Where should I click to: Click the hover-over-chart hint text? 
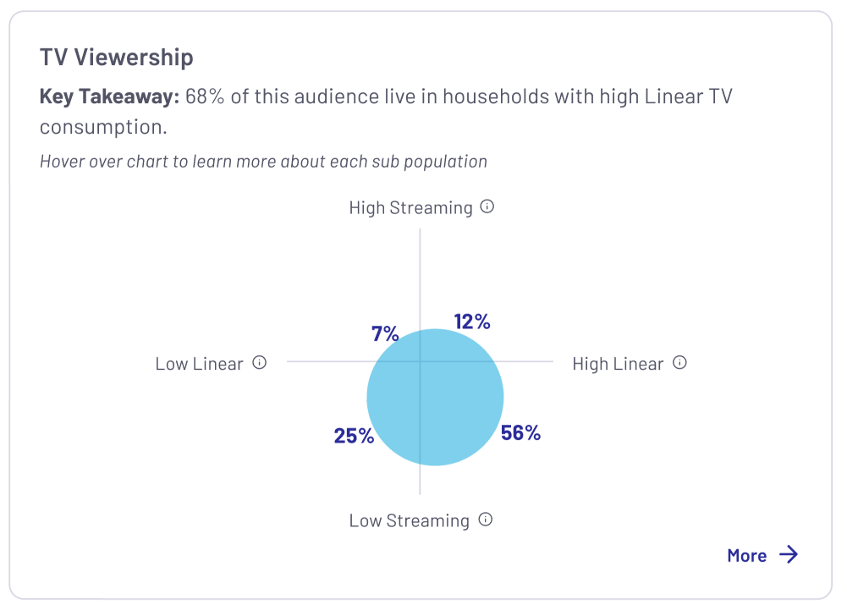pos(263,161)
